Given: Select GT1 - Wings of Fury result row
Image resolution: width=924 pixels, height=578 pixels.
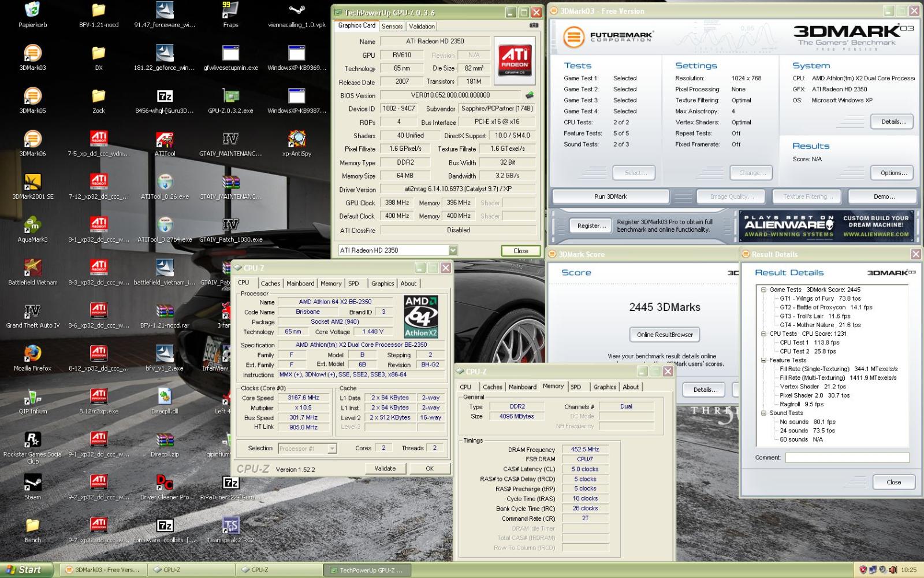Looking at the screenshot, I should click(x=820, y=299).
